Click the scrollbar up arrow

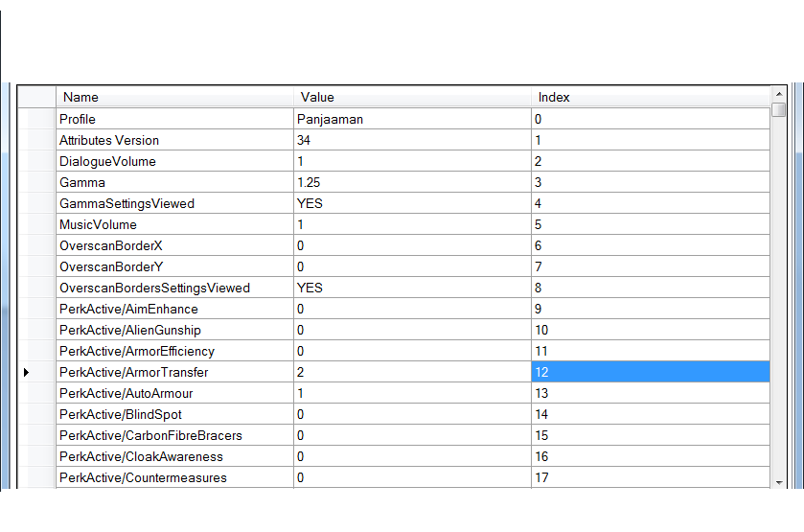778,95
